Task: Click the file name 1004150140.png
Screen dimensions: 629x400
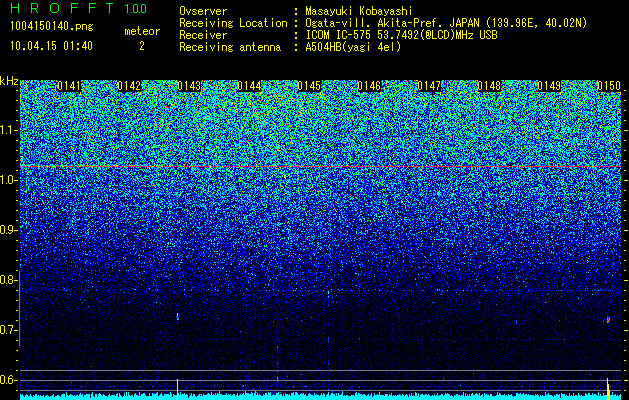Action: [x=52, y=27]
